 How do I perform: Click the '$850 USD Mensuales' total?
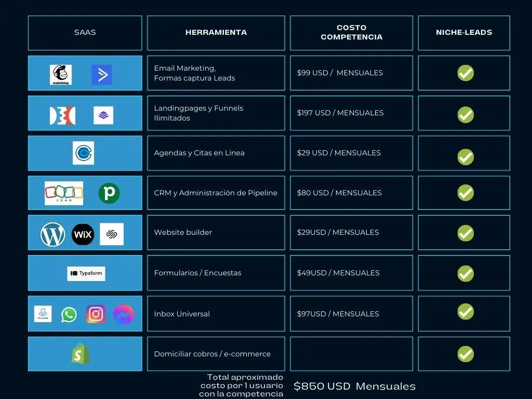click(354, 386)
